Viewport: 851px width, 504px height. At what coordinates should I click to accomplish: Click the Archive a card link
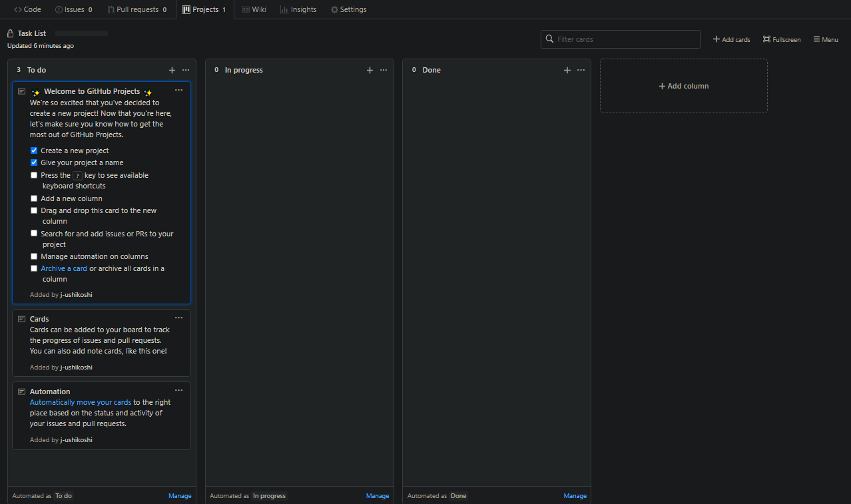[x=64, y=268]
